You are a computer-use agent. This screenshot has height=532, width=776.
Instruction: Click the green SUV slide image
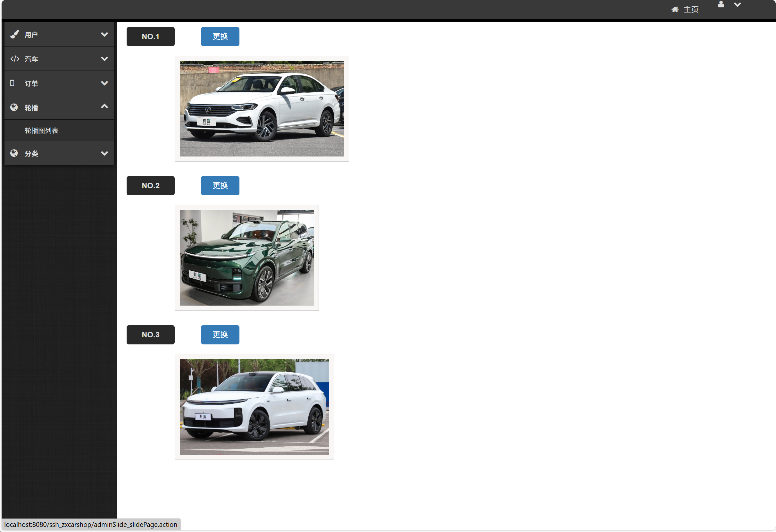(246, 258)
